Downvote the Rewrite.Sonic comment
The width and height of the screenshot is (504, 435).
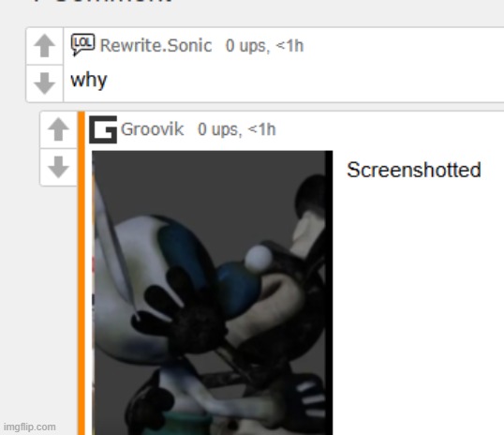click(44, 83)
